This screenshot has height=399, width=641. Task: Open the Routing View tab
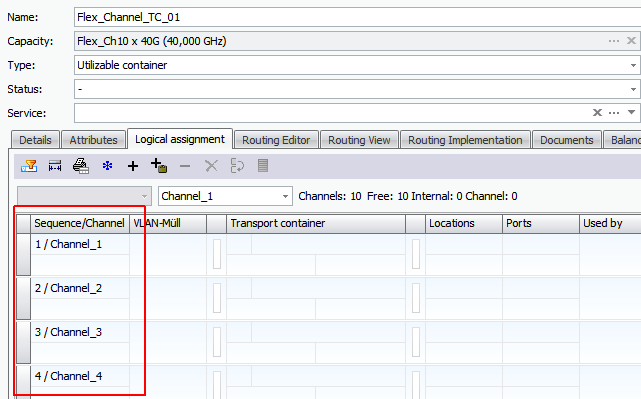tap(359, 140)
